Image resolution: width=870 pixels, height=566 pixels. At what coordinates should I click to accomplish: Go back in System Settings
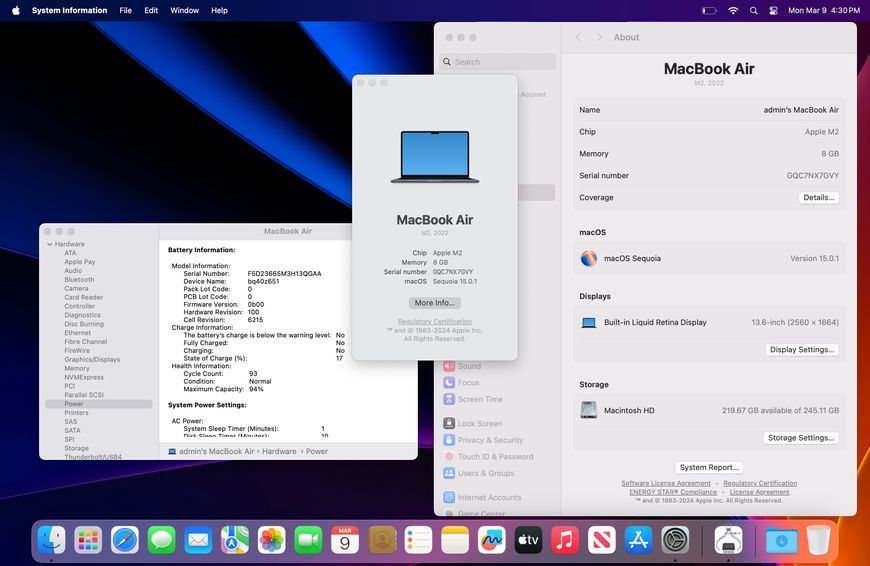pos(578,37)
